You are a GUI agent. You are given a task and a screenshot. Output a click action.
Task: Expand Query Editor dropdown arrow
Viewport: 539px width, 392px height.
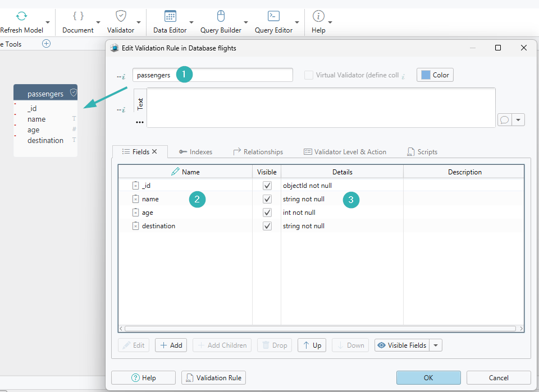tap(296, 22)
